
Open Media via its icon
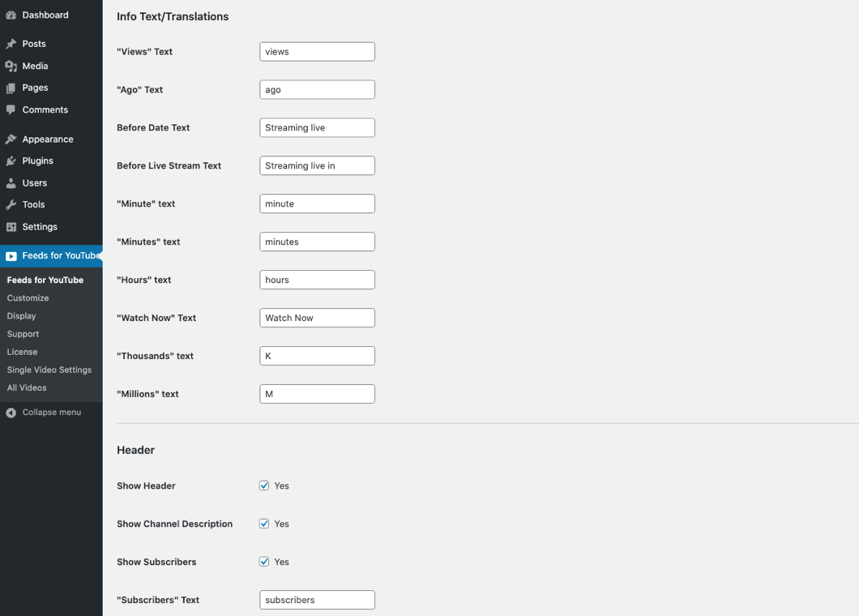coord(11,66)
